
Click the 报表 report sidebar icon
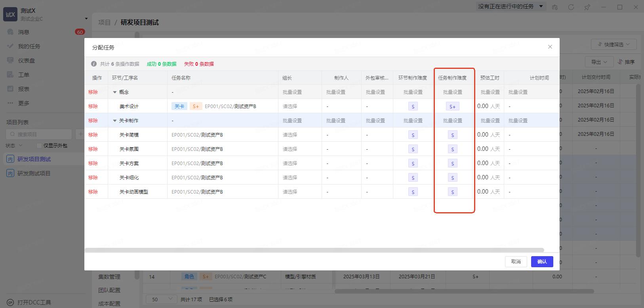pyautogui.click(x=11, y=89)
